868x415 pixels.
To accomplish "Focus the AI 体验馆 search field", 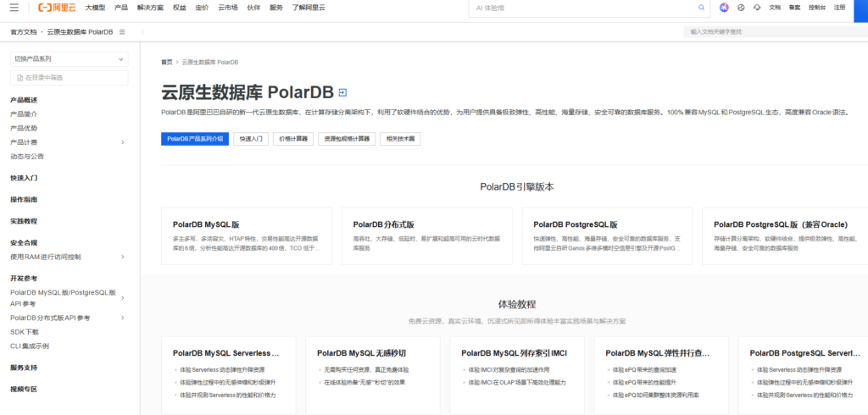I will click(x=581, y=8).
